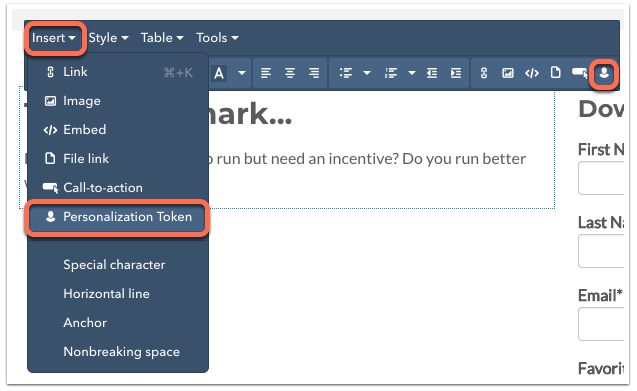Click the file link icon in toolbar
Image resolution: width=637 pixels, height=391 pixels.
coord(555,73)
